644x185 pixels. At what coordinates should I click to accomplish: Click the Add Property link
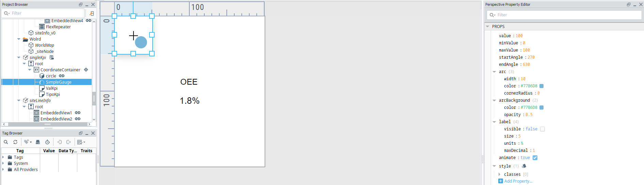(518, 181)
